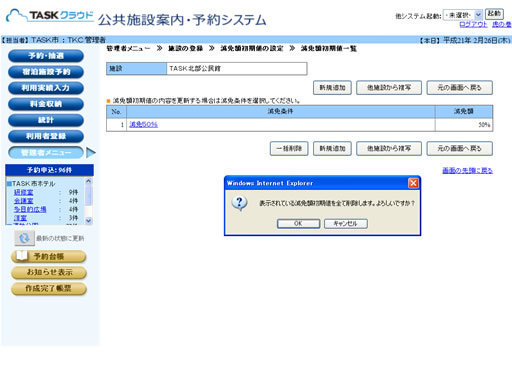This screenshot has width=512, height=384.
Task: Click the 減免額 column header
Action: (x=464, y=111)
